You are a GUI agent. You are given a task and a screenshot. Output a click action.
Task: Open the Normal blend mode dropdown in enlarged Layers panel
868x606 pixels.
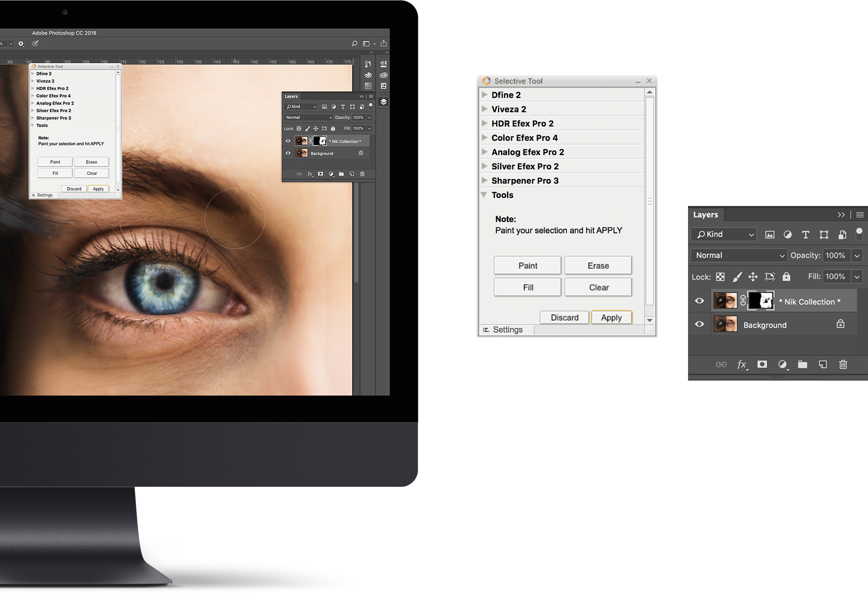click(739, 255)
